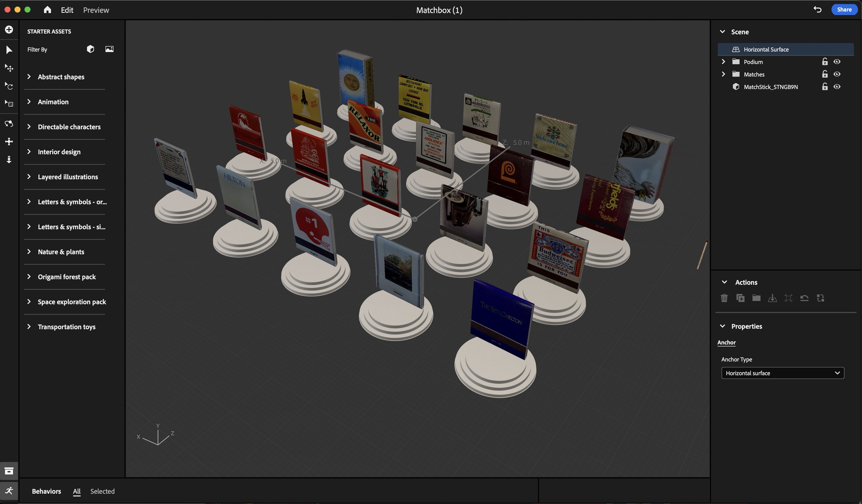862x504 pixels.
Task: Go to the Home screen icon
Action: [x=48, y=10]
